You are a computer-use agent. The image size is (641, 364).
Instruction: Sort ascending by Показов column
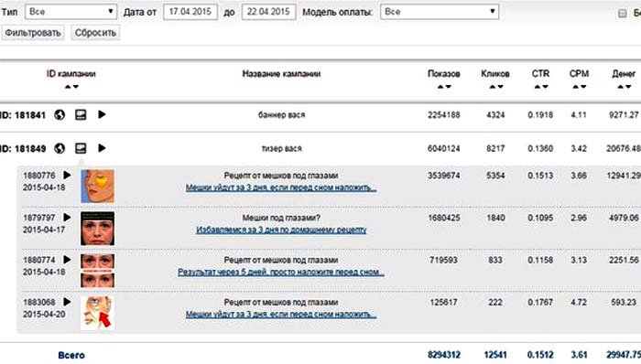[x=440, y=87]
